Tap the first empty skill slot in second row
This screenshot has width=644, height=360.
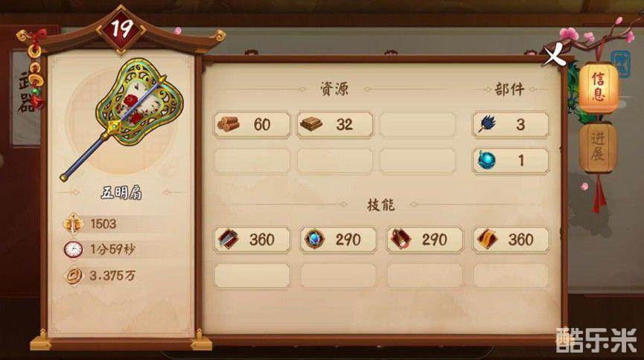pyautogui.click(x=252, y=276)
